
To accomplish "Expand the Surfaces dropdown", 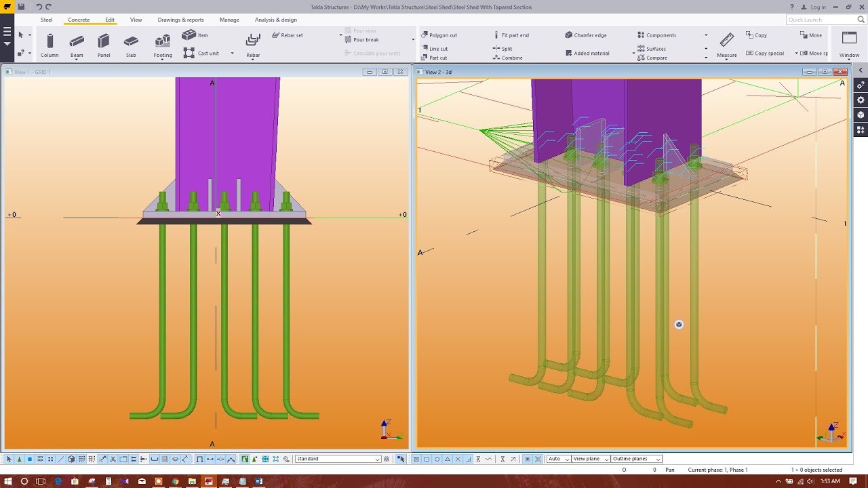I will click(706, 49).
